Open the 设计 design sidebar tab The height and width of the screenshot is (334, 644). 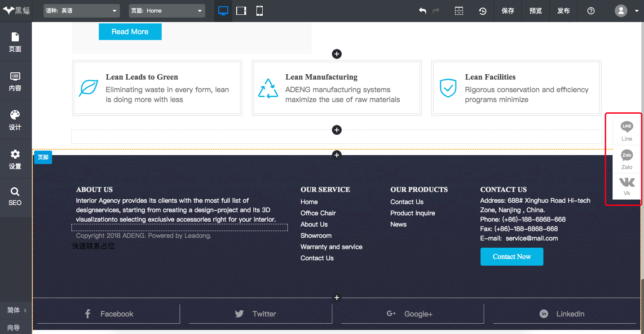(15, 120)
